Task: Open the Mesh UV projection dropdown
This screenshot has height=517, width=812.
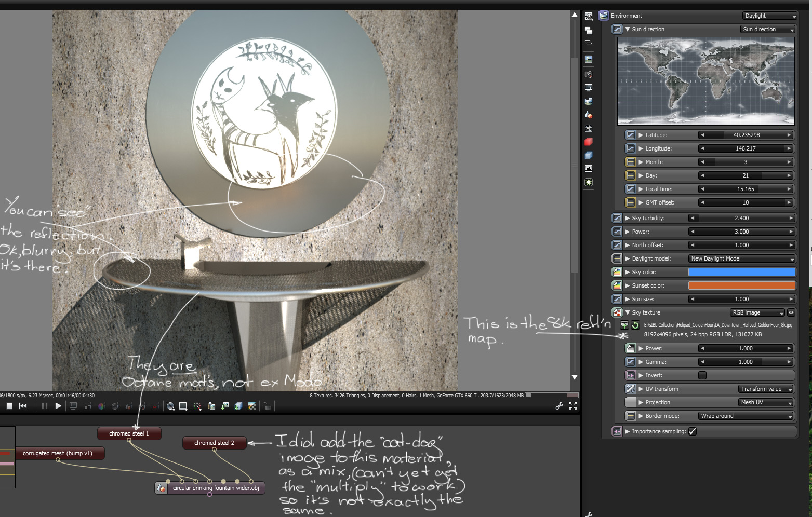Action: (x=766, y=402)
